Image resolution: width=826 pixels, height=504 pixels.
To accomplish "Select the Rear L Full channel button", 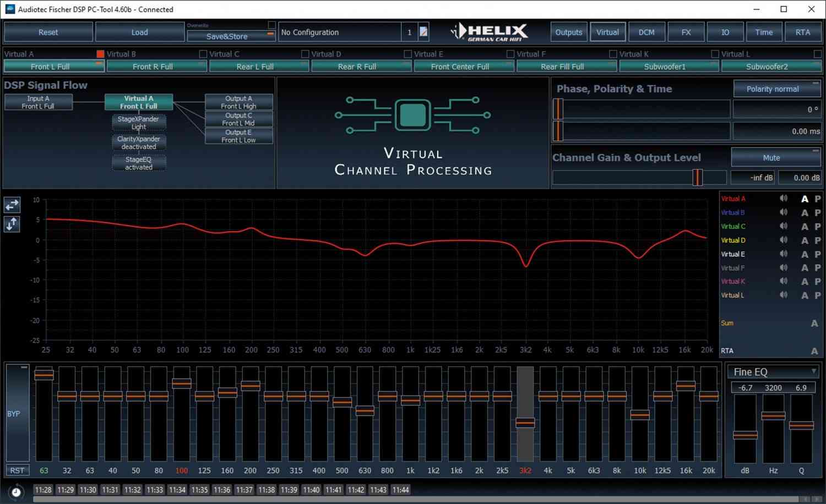I will coord(259,67).
